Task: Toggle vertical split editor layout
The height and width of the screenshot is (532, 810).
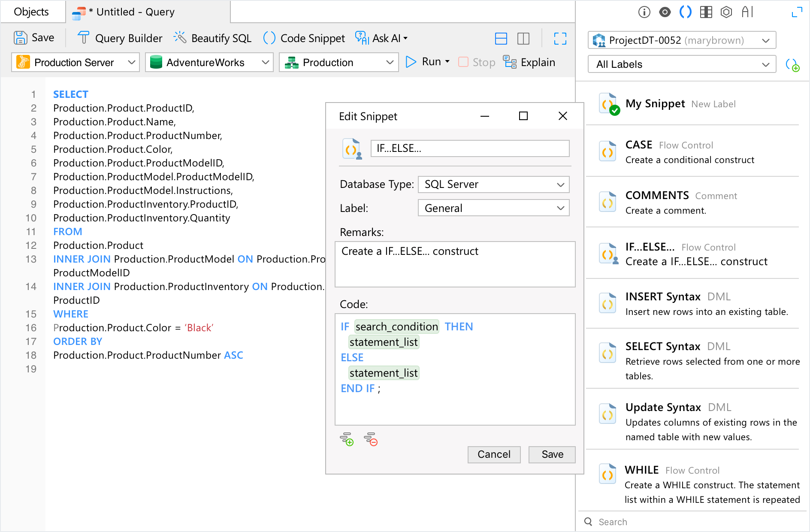Action: point(523,39)
